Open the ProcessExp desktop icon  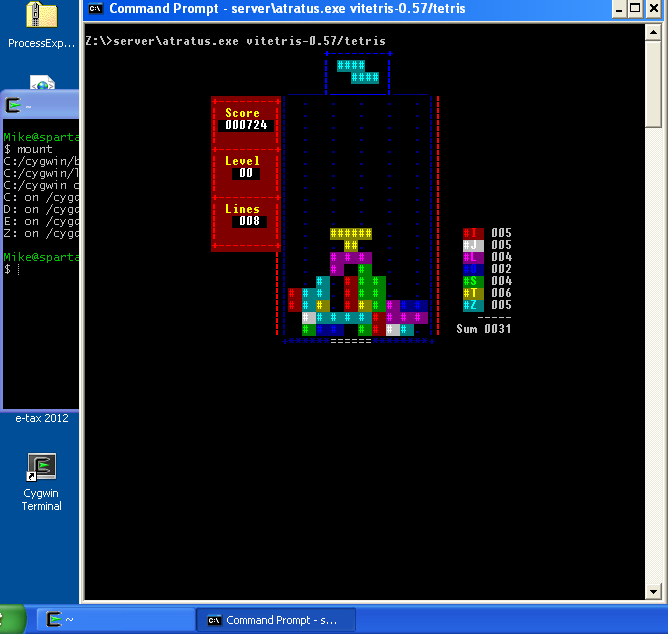pos(41,25)
